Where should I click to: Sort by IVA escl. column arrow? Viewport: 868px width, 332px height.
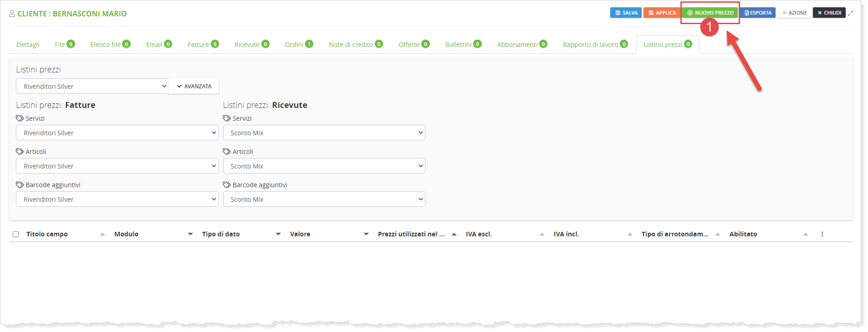click(x=542, y=234)
